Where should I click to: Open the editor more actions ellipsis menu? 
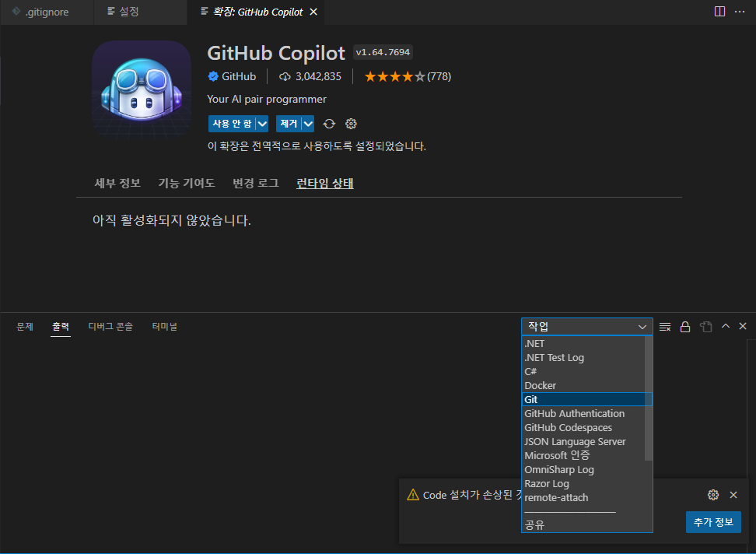point(741,12)
